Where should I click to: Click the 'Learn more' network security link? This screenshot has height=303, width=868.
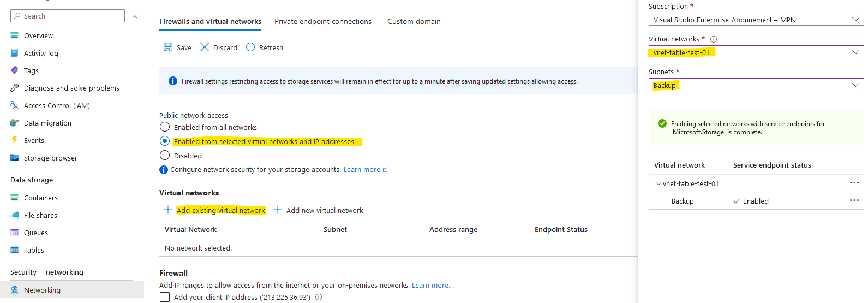point(362,170)
